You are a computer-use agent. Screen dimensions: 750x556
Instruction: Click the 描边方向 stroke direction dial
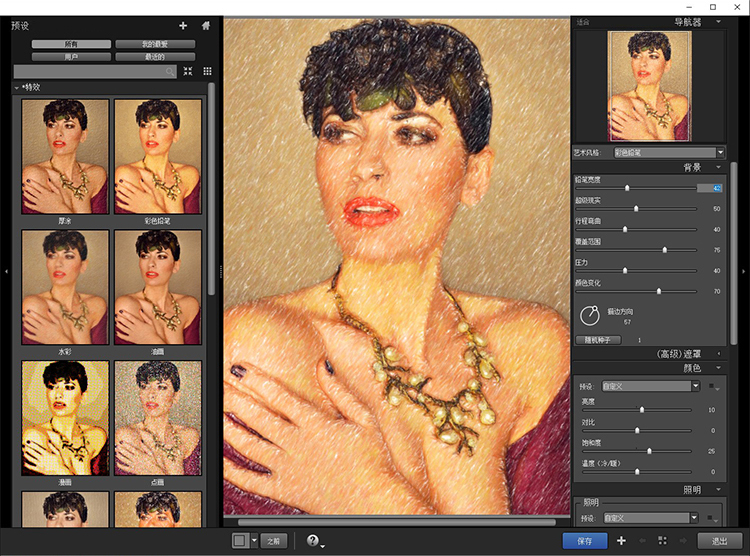589,315
